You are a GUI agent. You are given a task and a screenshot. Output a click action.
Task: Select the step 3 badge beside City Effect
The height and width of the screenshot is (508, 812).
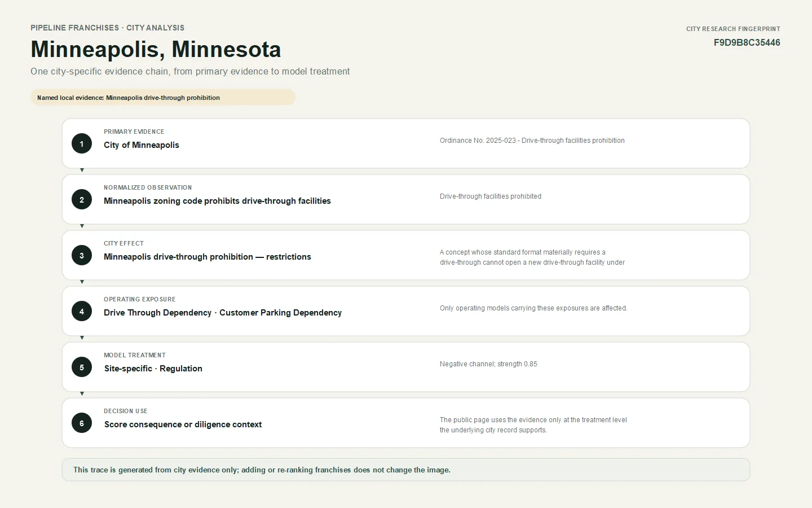click(82, 255)
